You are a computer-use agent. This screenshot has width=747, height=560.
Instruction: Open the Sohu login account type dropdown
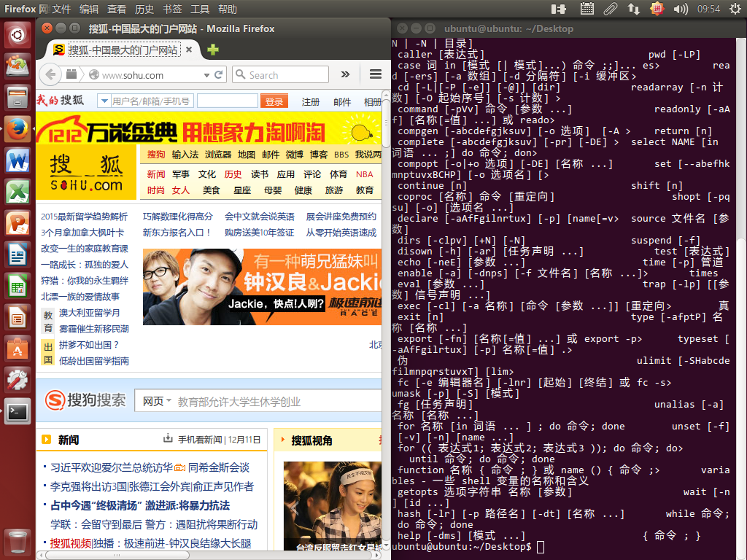(x=104, y=101)
